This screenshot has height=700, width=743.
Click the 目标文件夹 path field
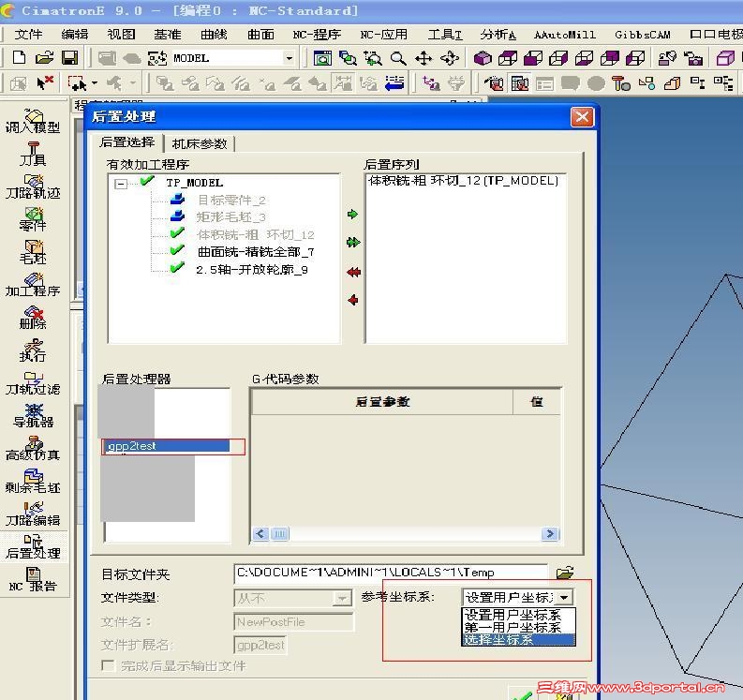click(x=391, y=573)
